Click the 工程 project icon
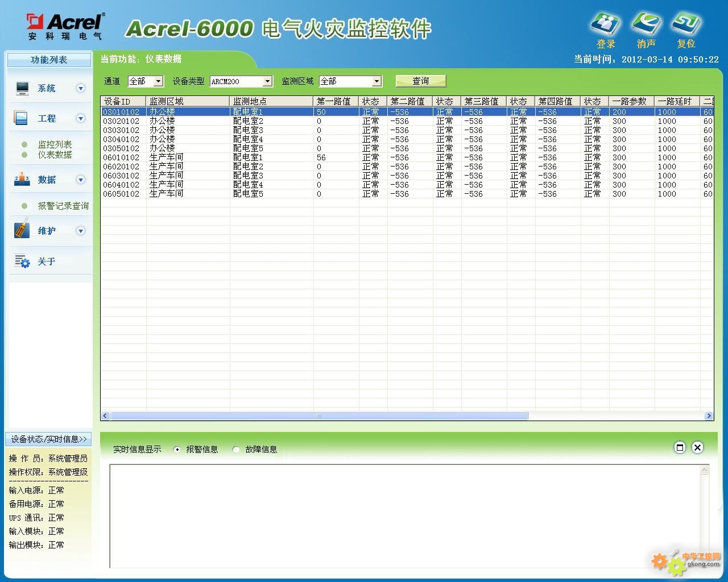The image size is (728, 582). click(21, 118)
